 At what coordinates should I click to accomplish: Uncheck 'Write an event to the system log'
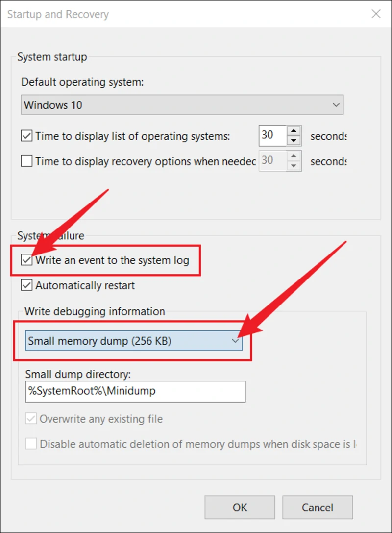tap(27, 260)
